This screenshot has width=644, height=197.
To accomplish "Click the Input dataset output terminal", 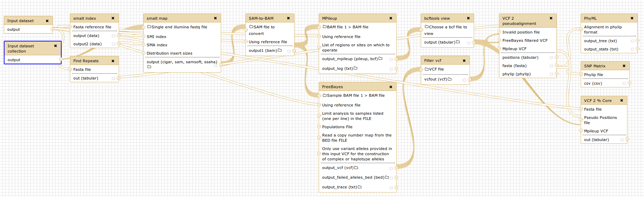I will pos(52,29).
